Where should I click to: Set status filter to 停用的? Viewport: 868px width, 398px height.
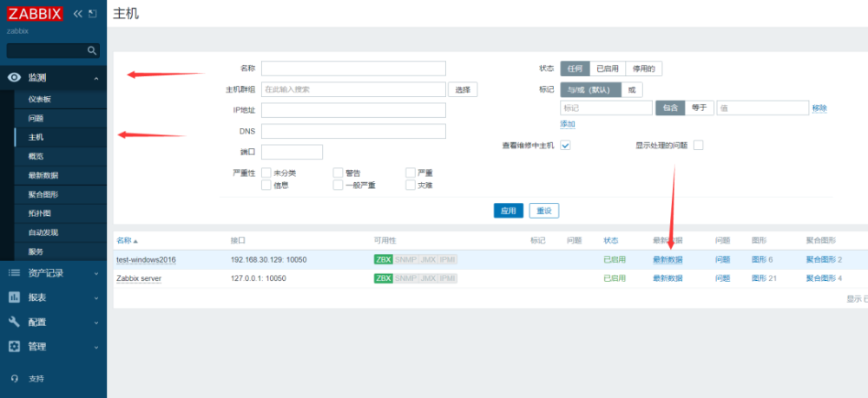pyautogui.click(x=644, y=69)
